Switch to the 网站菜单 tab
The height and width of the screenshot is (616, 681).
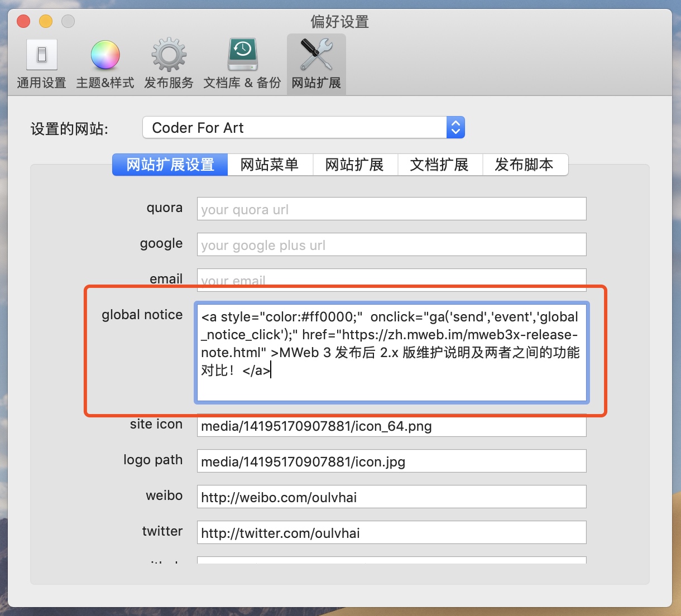point(270,165)
